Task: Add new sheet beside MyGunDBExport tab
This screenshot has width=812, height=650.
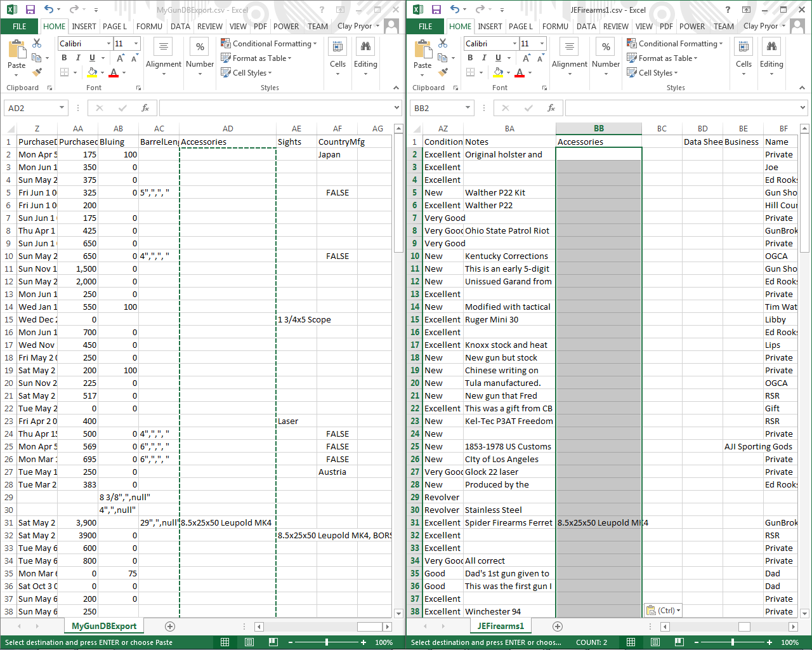Action: click(x=170, y=627)
